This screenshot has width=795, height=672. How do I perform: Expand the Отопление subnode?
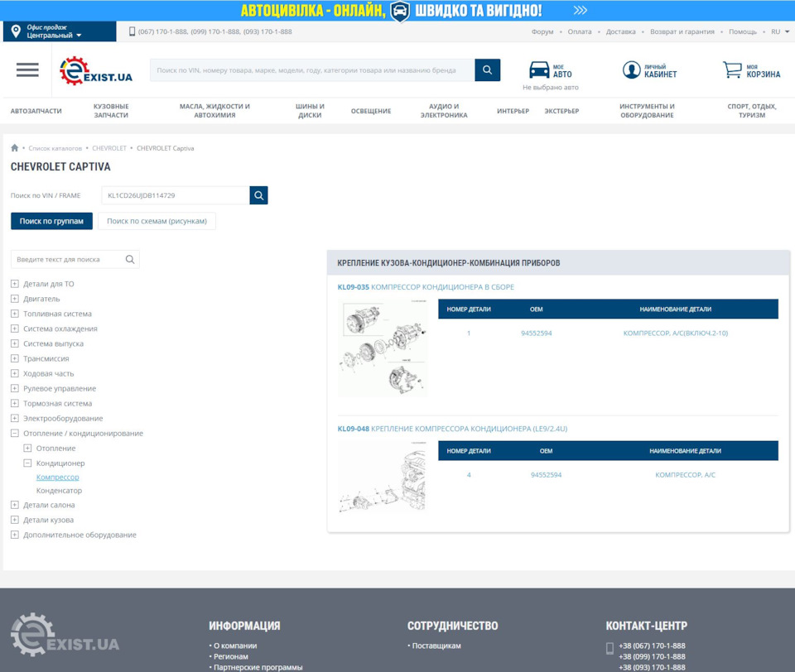coord(27,448)
